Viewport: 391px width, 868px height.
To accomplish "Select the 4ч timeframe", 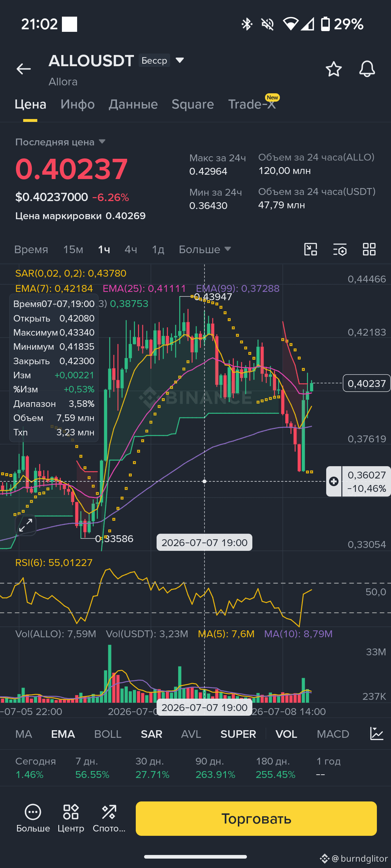I will point(131,249).
